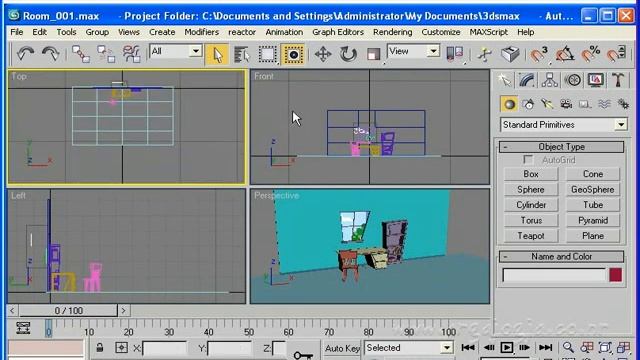Select the Cameras category icon
Viewport: 640px width, 360px height.
(x=566, y=104)
